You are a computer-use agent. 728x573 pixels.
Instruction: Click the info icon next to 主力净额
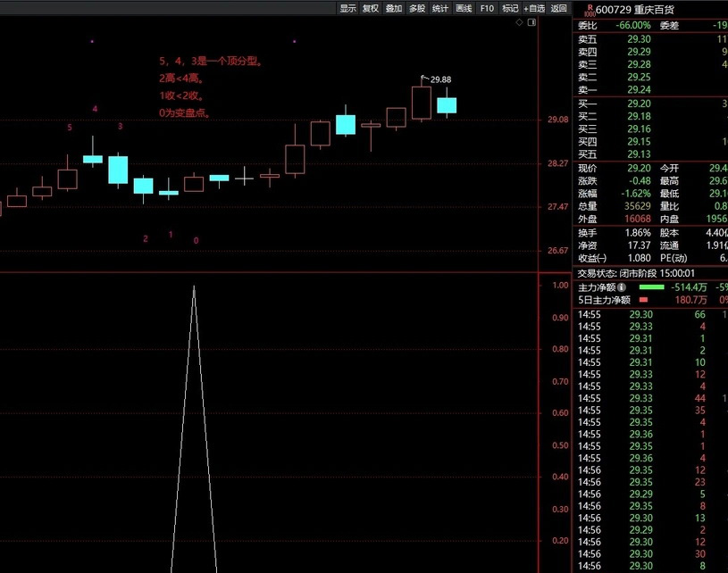[x=621, y=287]
